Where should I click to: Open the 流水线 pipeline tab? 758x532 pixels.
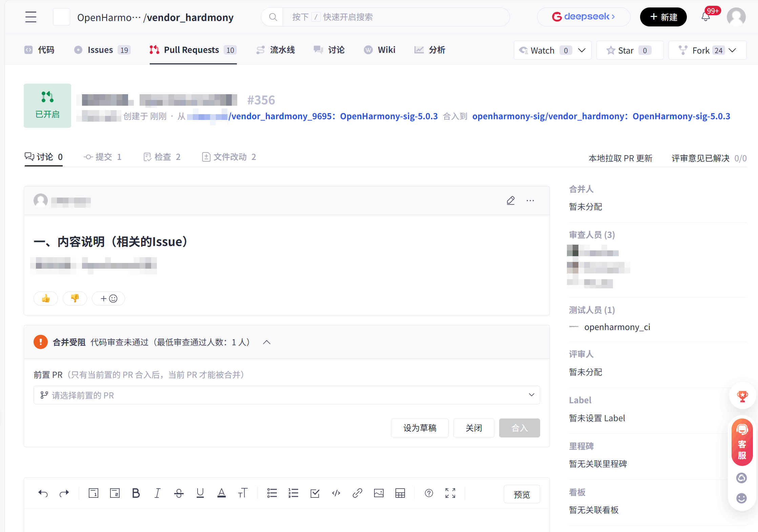click(275, 50)
